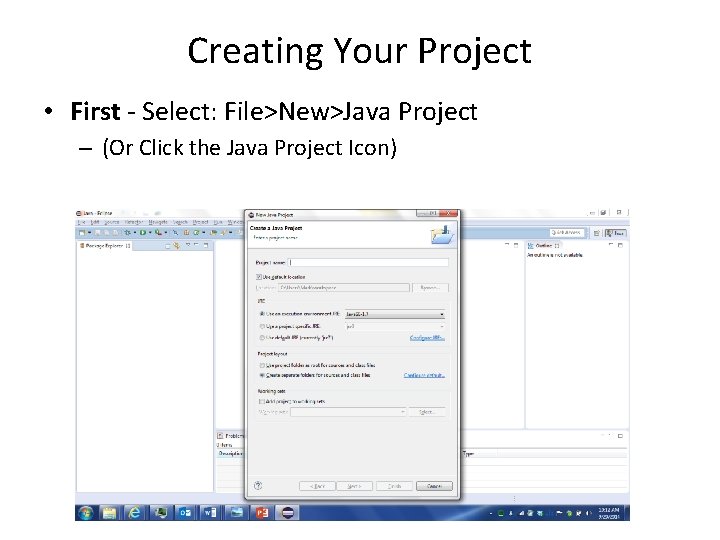Open the Source menu in Eclipse
This screenshot has width=720, height=540.
(x=112, y=222)
